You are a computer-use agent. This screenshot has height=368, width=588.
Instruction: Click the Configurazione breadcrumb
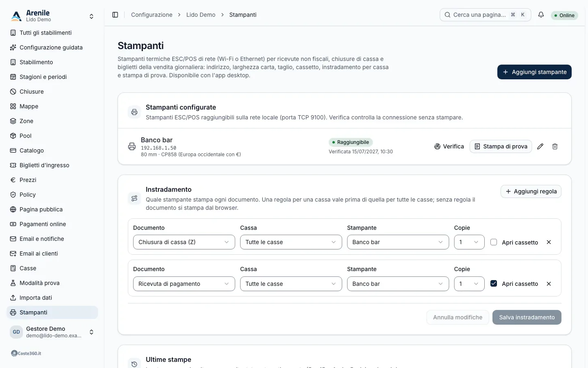(x=152, y=15)
